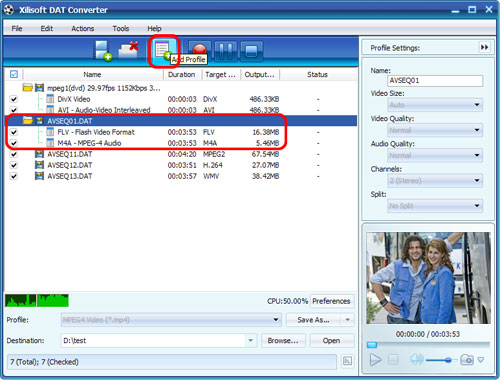Uncheck the AVSEQ13.DAT row
Image resolution: width=500 pixels, height=380 pixels.
pos(14,176)
